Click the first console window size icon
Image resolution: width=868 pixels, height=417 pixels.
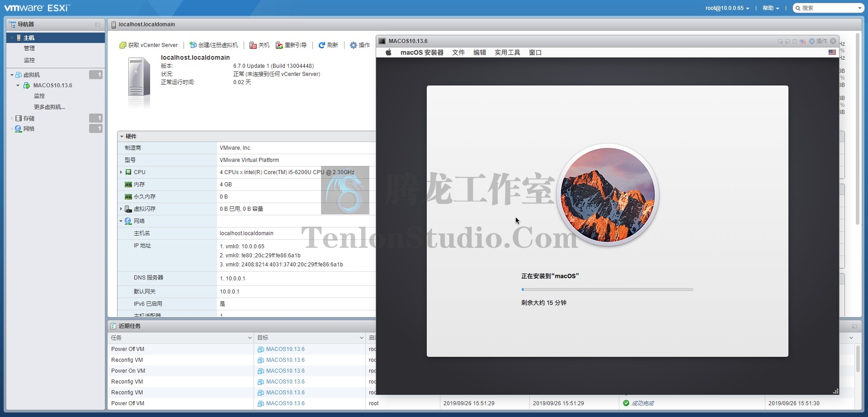[780, 42]
